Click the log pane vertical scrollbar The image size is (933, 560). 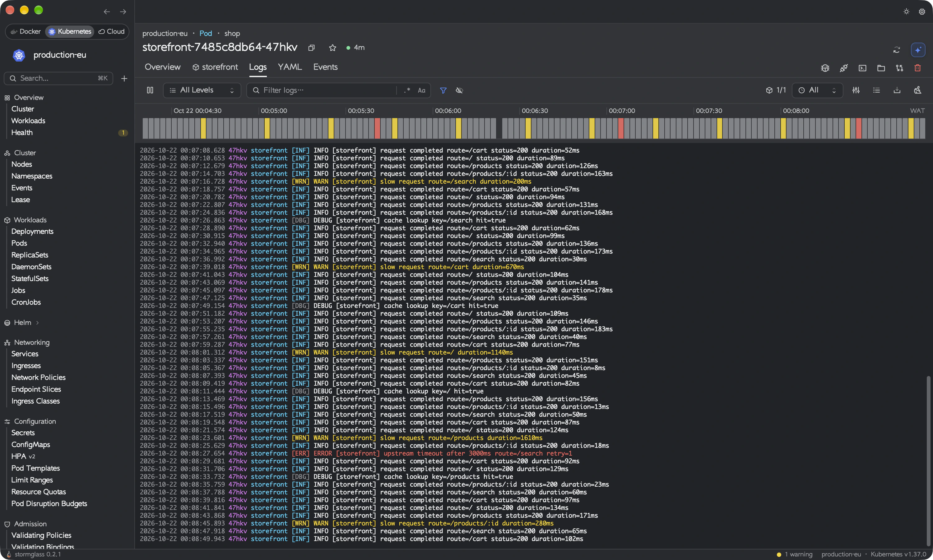click(x=928, y=461)
